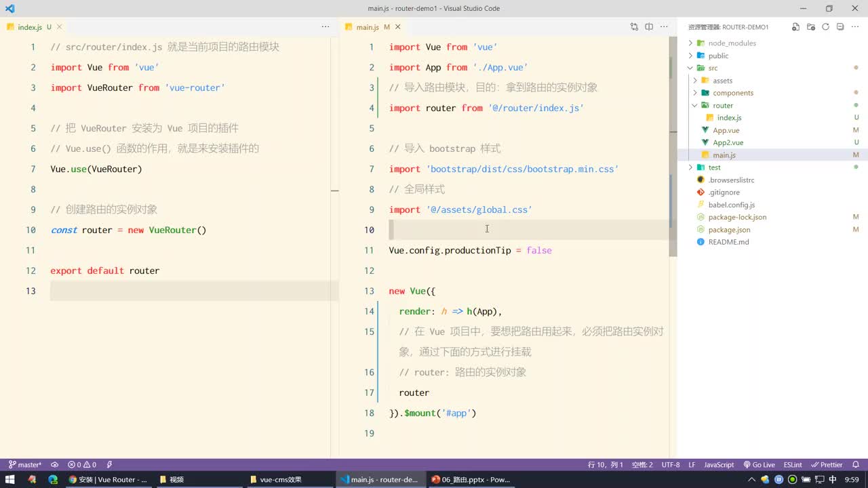Open explorer panel more actions menu
This screenshot has height=488, width=868.
click(x=854, y=27)
